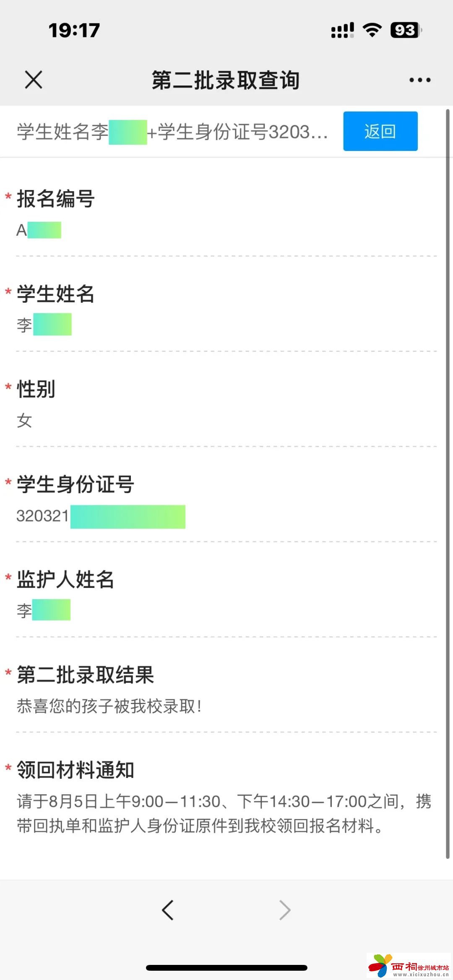Tap the 恭喜您的孩子被我校录取 result text
The image size is (453, 980).
point(109,706)
